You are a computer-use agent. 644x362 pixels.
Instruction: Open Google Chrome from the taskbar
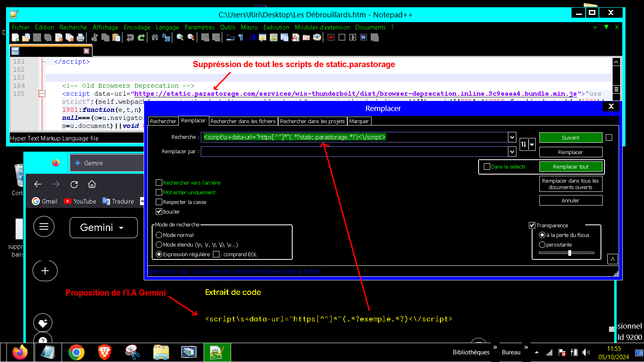76,352
